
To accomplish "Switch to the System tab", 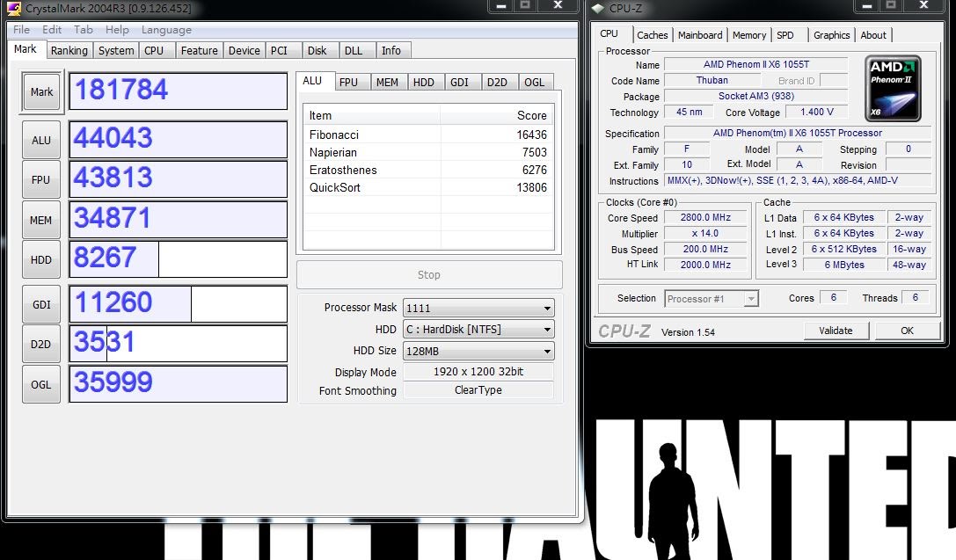I will 116,51.
